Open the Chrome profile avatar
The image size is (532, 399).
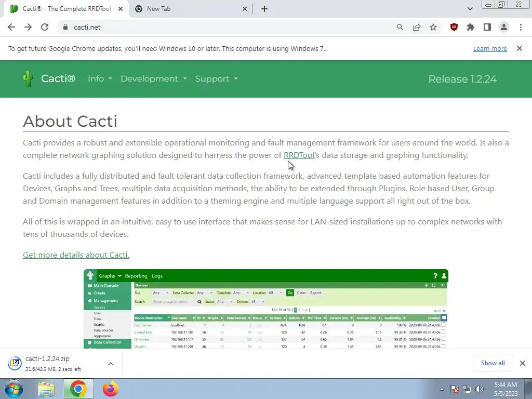(504, 27)
